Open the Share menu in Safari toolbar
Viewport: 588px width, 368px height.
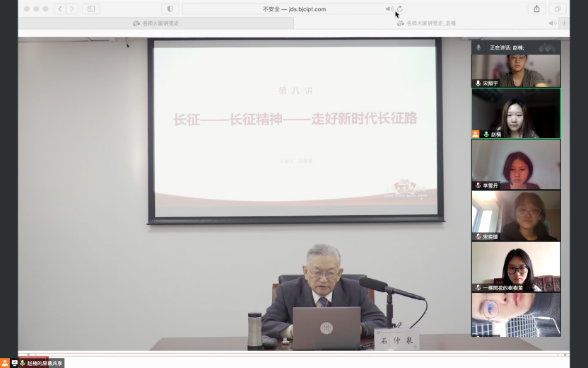pos(536,9)
